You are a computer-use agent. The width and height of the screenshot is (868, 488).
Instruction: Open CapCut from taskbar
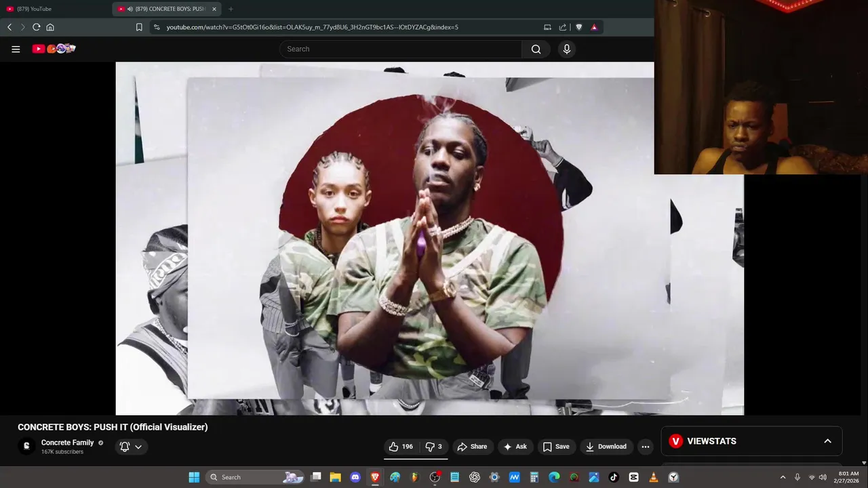click(633, 477)
